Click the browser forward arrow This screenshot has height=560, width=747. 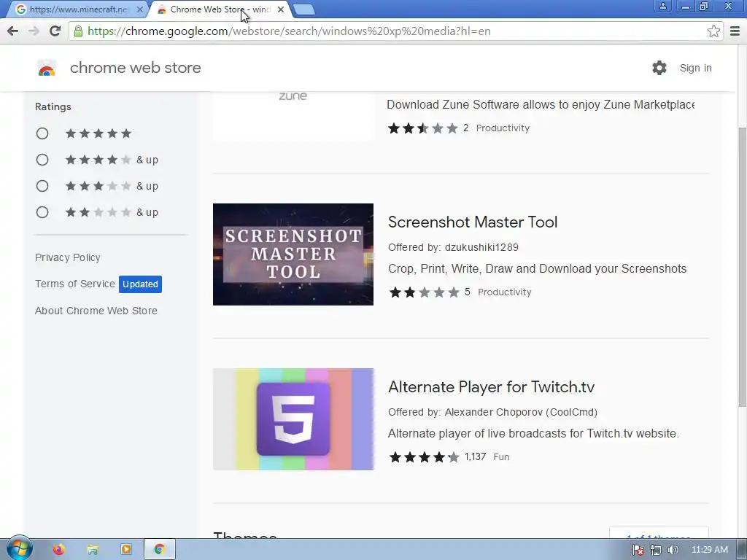(34, 31)
